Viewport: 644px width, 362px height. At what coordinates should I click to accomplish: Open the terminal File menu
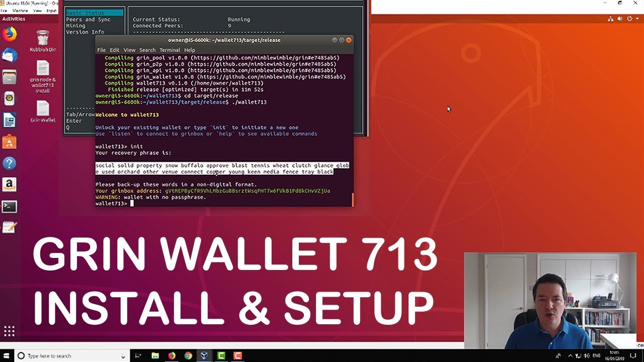(101, 50)
